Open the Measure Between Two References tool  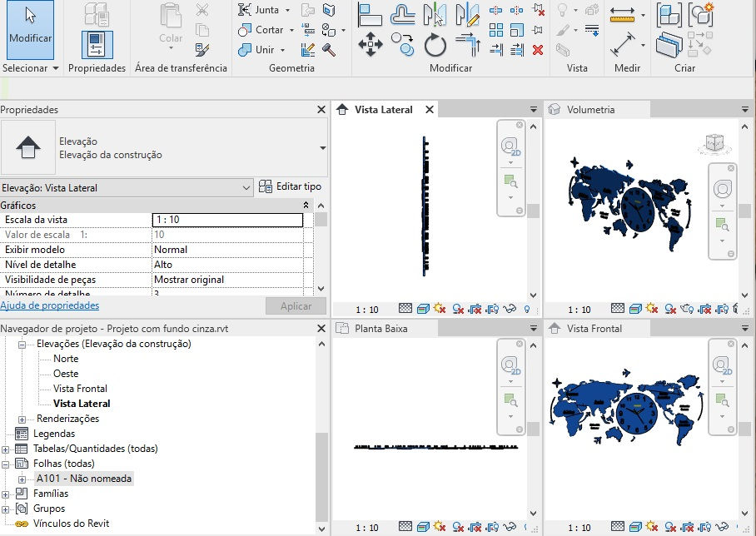click(x=623, y=14)
